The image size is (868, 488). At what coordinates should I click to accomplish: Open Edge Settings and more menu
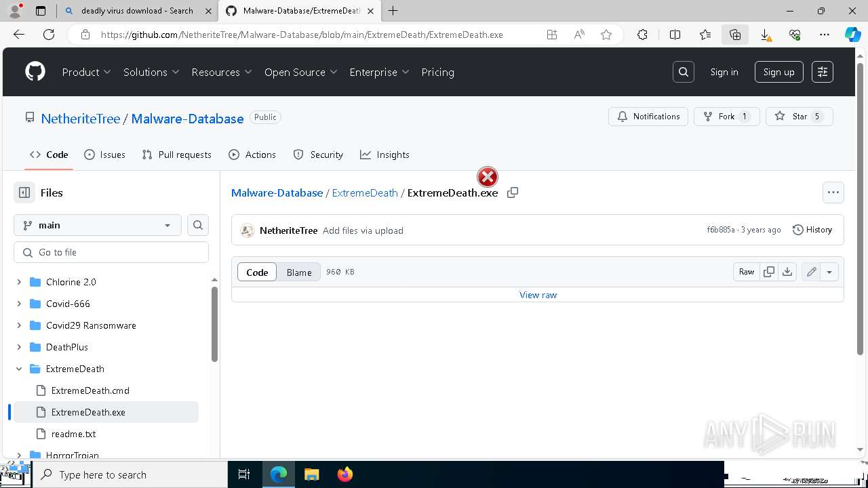(825, 35)
